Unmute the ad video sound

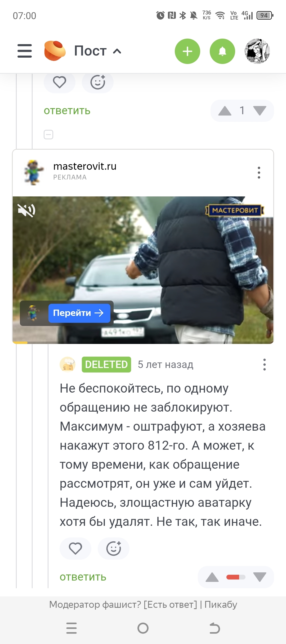pyautogui.click(x=26, y=211)
